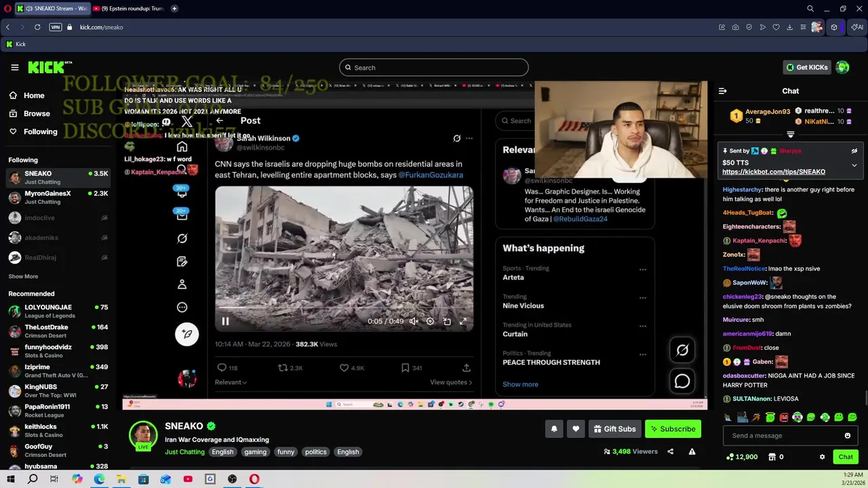
Task: Subscribe to SNEAKO channel
Action: coord(673,429)
